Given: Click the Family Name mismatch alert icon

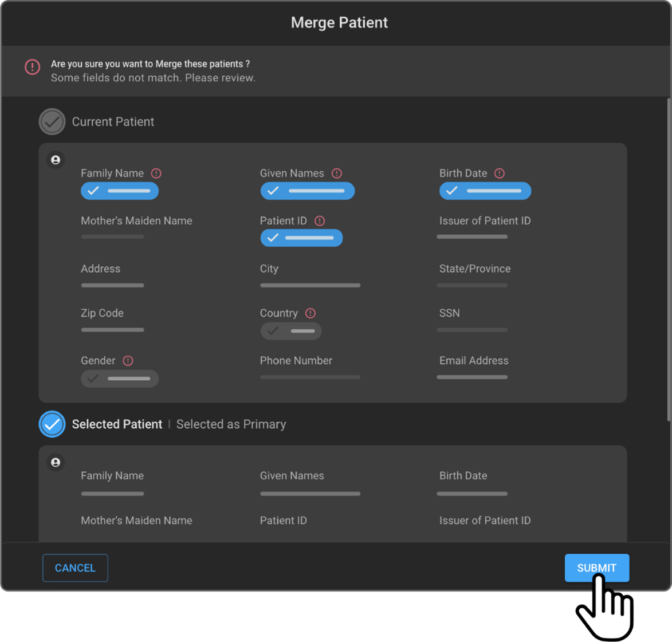Looking at the screenshot, I should (156, 174).
